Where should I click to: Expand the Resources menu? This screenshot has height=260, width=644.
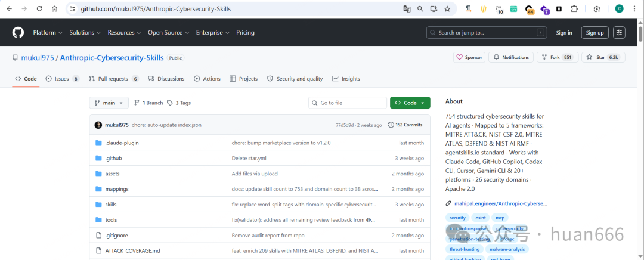[124, 32]
